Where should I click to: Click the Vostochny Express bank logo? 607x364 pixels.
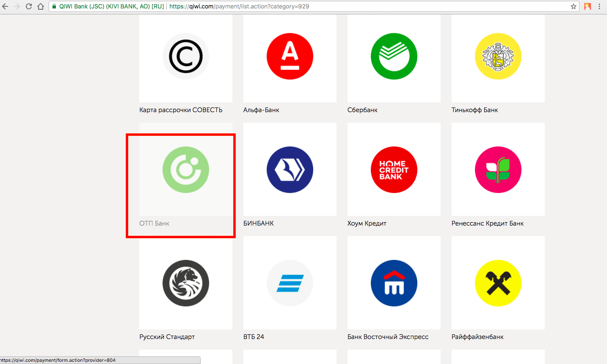tap(394, 283)
